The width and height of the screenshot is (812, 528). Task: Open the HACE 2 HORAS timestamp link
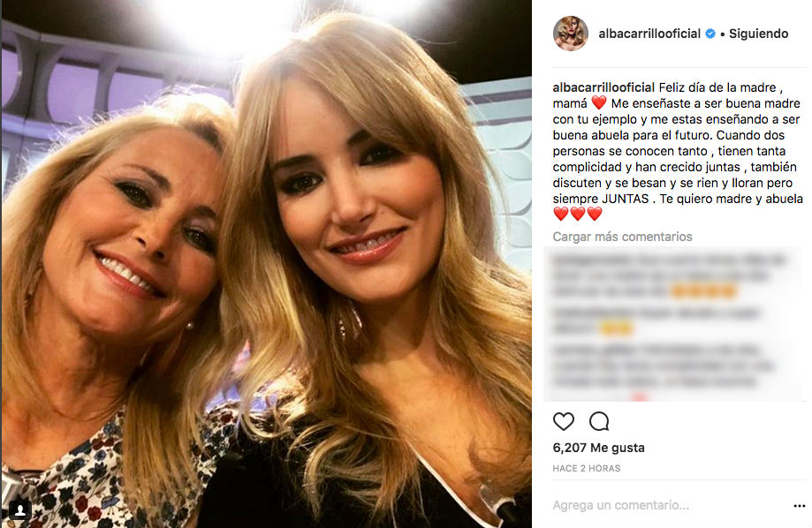pyautogui.click(x=586, y=469)
